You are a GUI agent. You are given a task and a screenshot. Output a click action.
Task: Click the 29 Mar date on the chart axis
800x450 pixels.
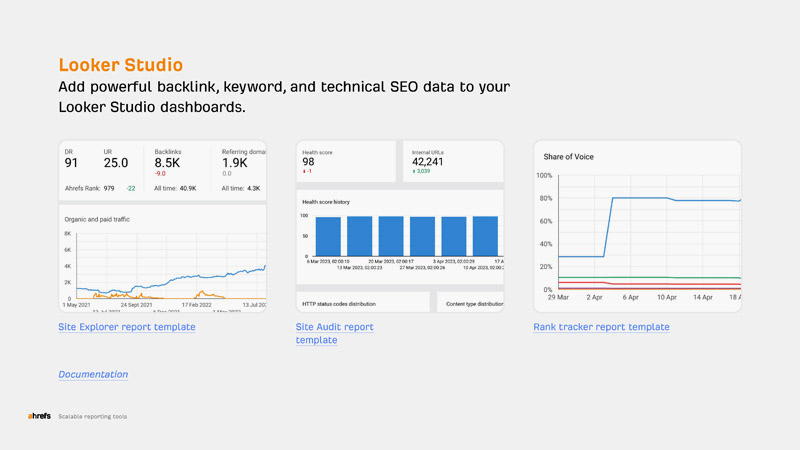558,297
